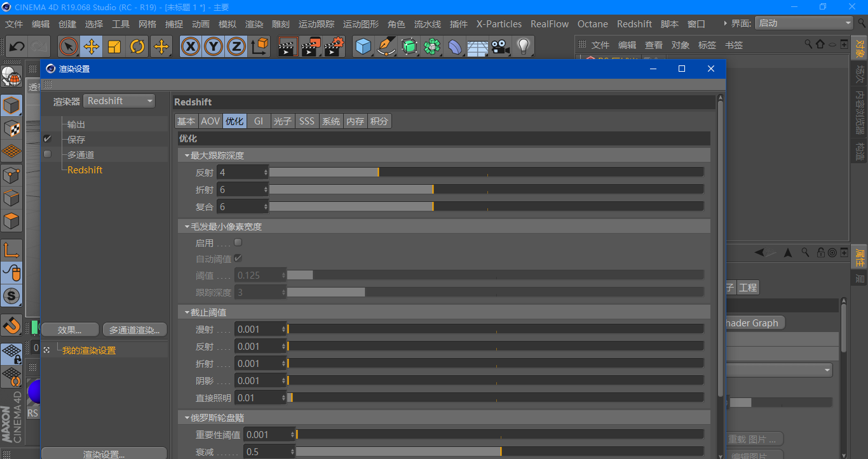Click the 效果... button
The image size is (868, 459).
pos(70,329)
